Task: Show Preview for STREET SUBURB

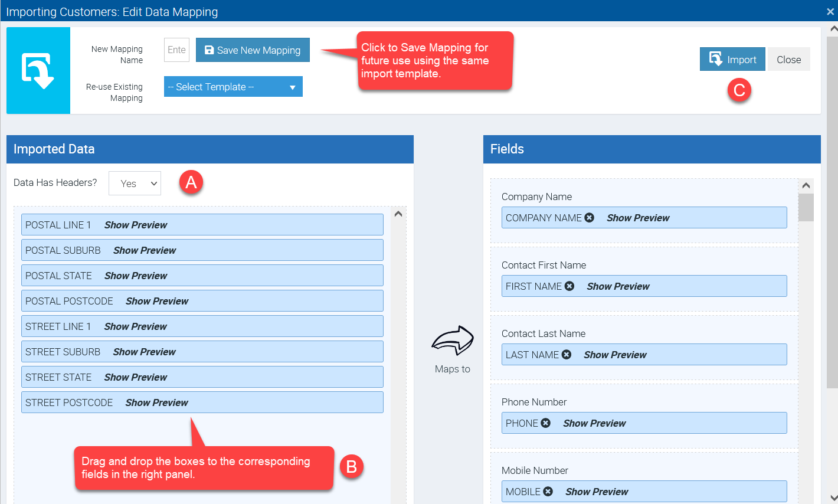Action: [145, 352]
